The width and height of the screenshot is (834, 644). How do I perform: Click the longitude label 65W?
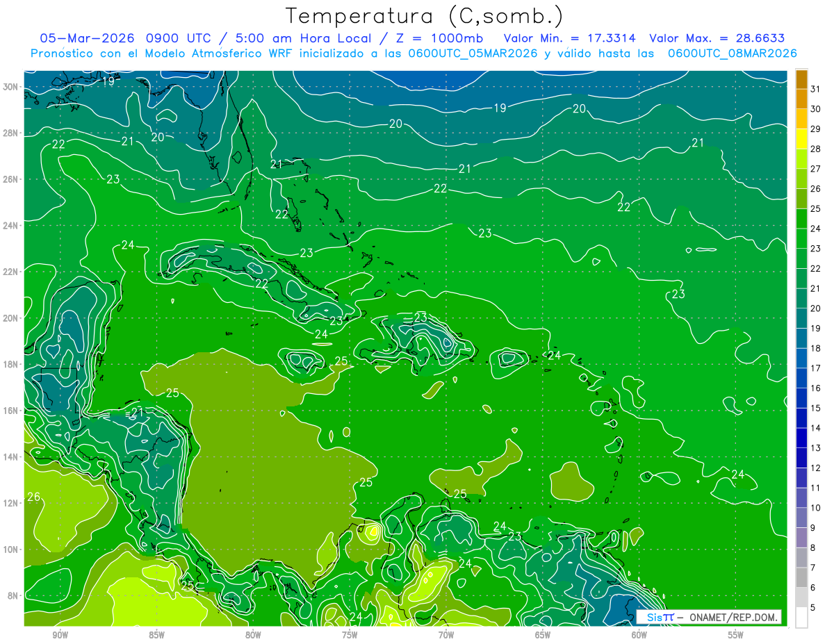(543, 635)
